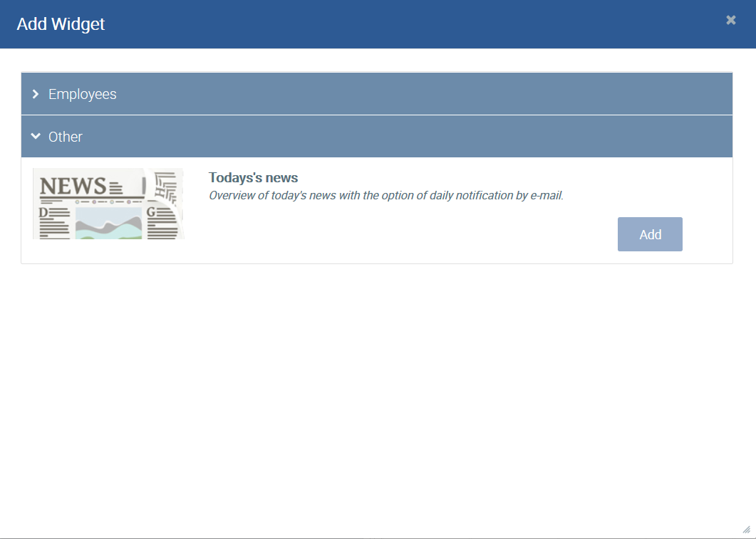Click blank area below the widget list
Screen dimensions: 756x539
click(378, 392)
